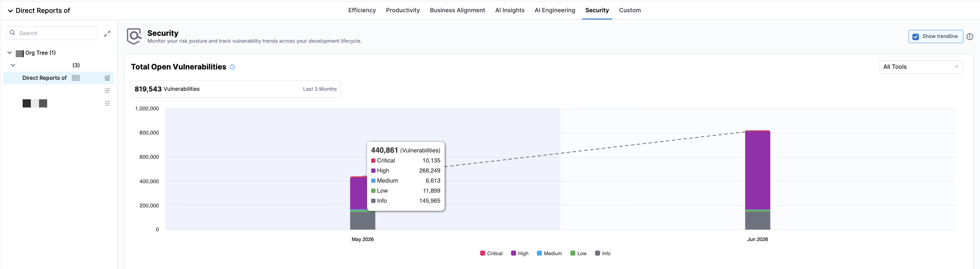Collapse the Direct Reports of header chevron

click(x=10, y=11)
